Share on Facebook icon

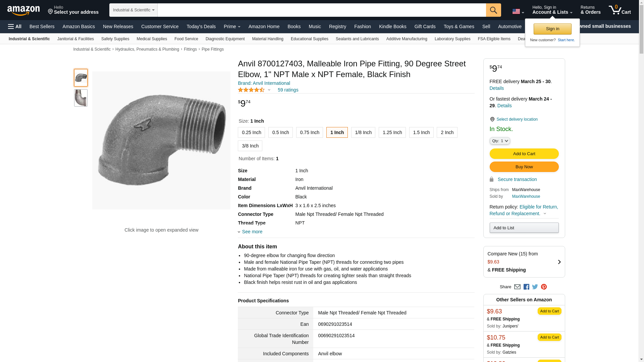[x=526, y=287]
